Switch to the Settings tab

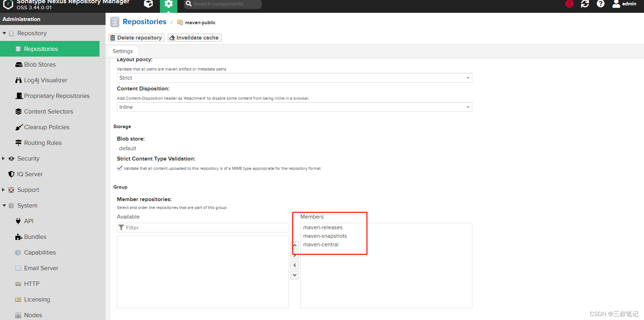pyautogui.click(x=123, y=51)
